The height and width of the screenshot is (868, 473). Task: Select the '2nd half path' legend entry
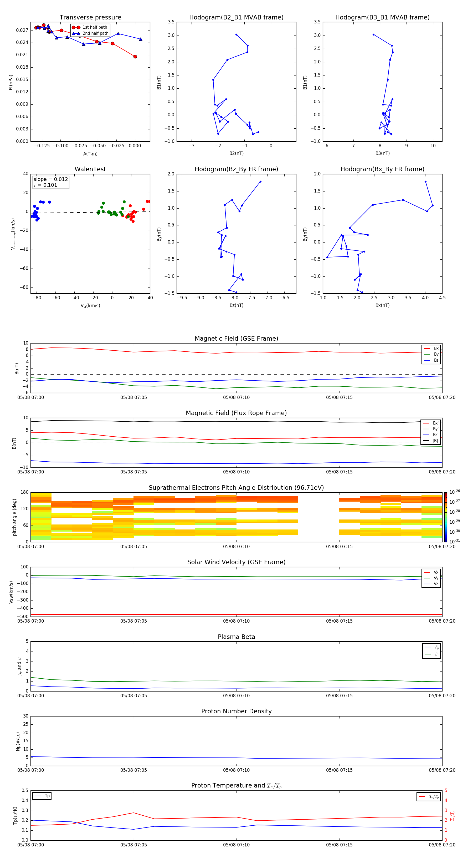[90, 33]
